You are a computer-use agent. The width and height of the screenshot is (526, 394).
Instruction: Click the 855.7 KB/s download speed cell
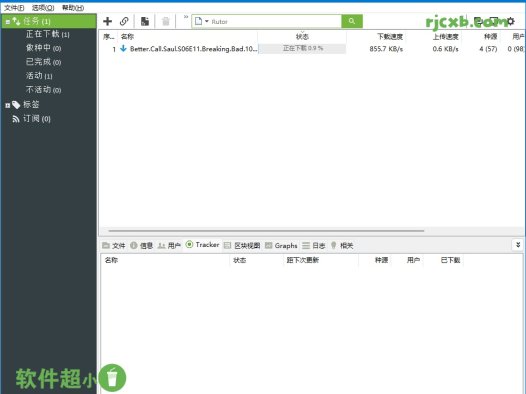[386, 49]
